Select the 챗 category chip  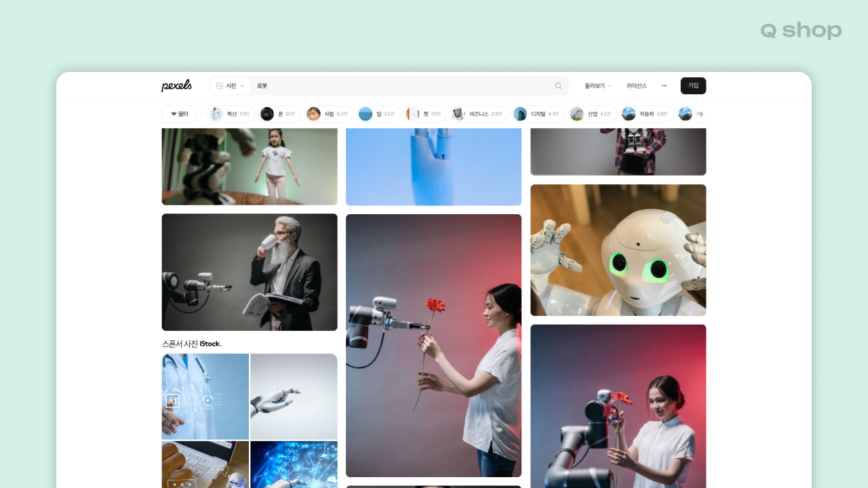425,114
